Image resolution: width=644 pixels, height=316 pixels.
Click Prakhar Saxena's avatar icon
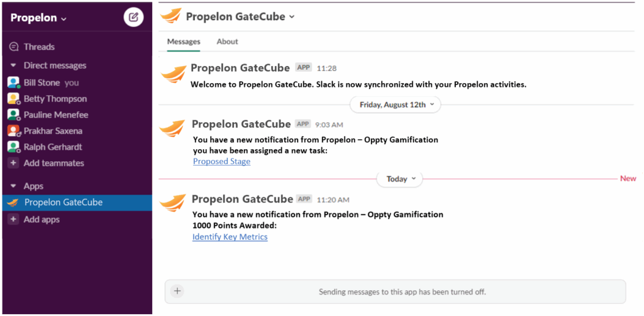[x=14, y=131]
